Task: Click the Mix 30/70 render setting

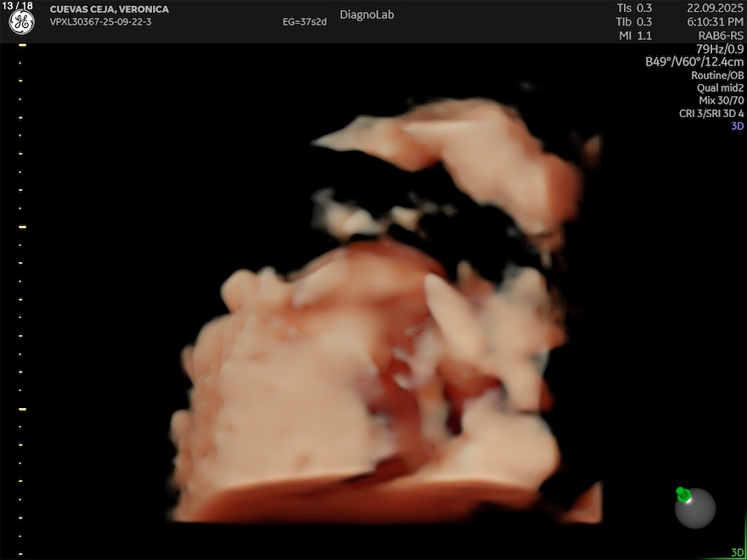Action: tap(721, 100)
